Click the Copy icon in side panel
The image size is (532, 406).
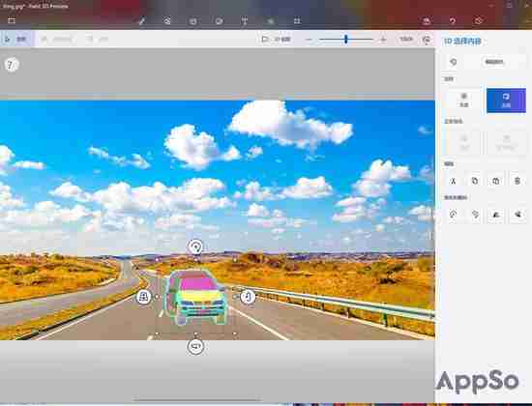pyautogui.click(x=475, y=181)
